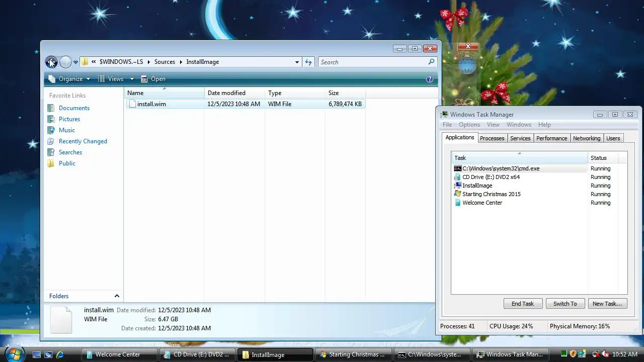Click the install.wim file icon
This screenshot has height=362, width=644.
click(x=132, y=104)
